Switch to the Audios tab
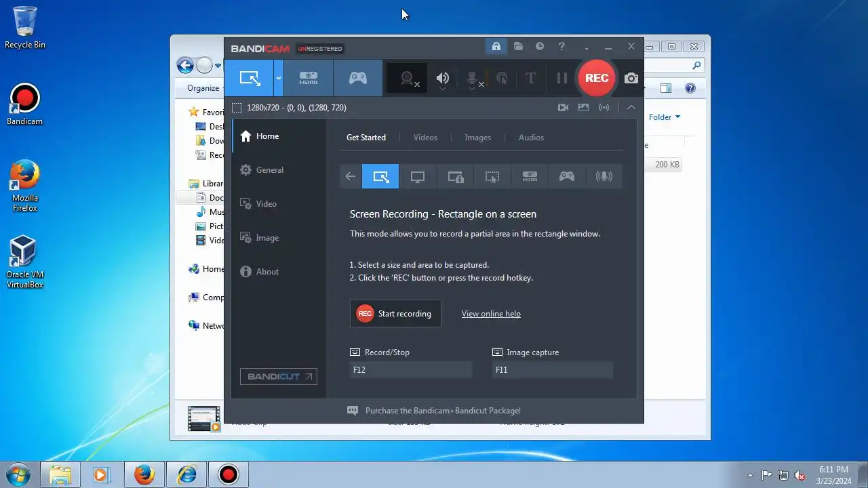The image size is (868, 488). click(531, 138)
